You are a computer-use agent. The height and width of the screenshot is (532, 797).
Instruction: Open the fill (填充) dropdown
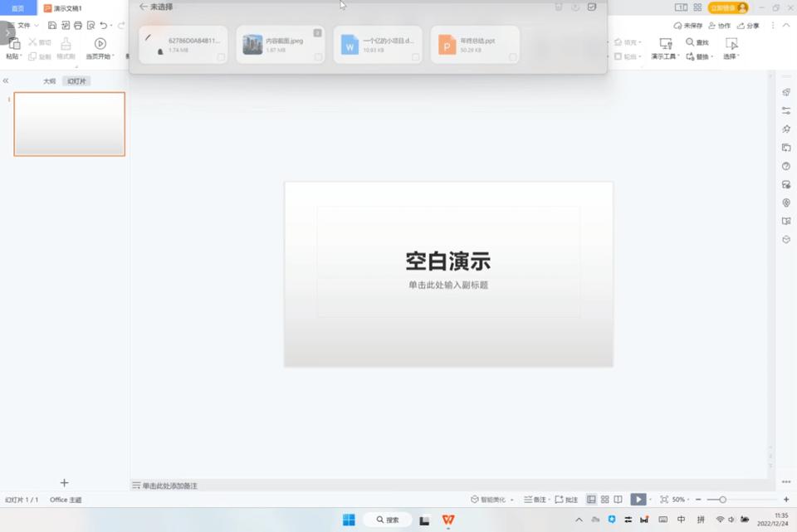coord(633,41)
